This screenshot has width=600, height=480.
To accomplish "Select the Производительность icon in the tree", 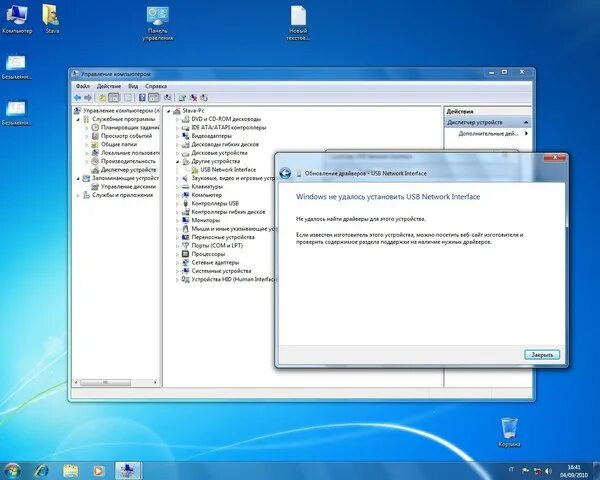I will 95,161.
